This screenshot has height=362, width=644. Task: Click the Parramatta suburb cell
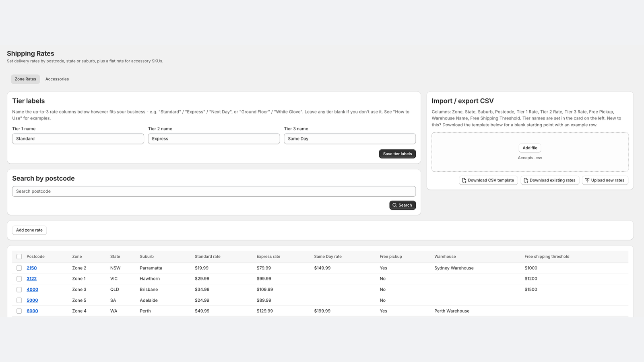(x=151, y=268)
